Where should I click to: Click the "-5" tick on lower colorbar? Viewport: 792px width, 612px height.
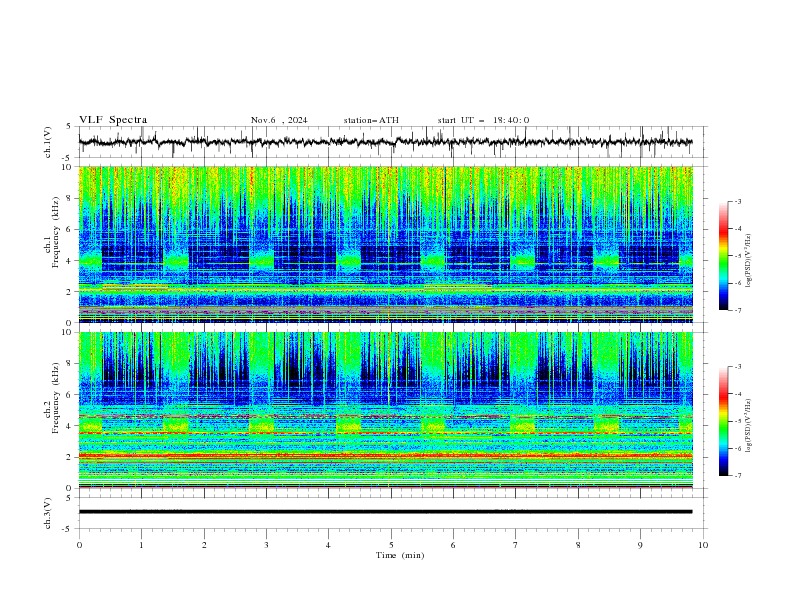click(x=738, y=421)
